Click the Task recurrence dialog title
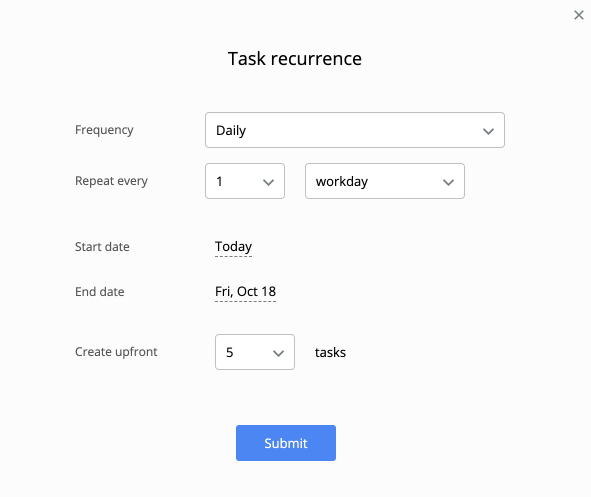 (x=295, y=59)
